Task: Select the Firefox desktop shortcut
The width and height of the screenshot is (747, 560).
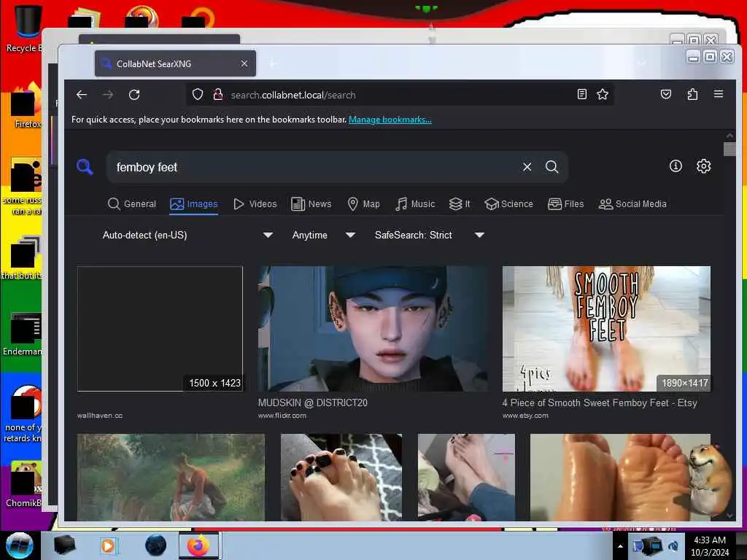Action: 26,106
